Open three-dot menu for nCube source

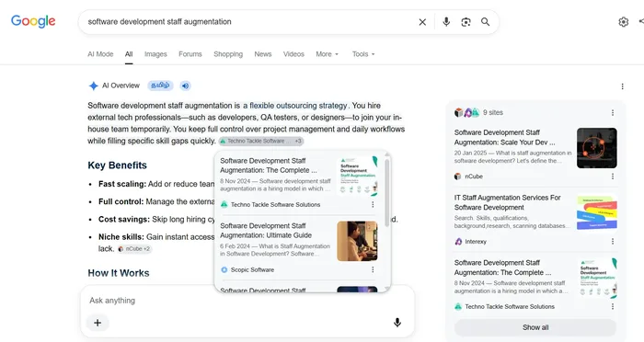point(613,177)
